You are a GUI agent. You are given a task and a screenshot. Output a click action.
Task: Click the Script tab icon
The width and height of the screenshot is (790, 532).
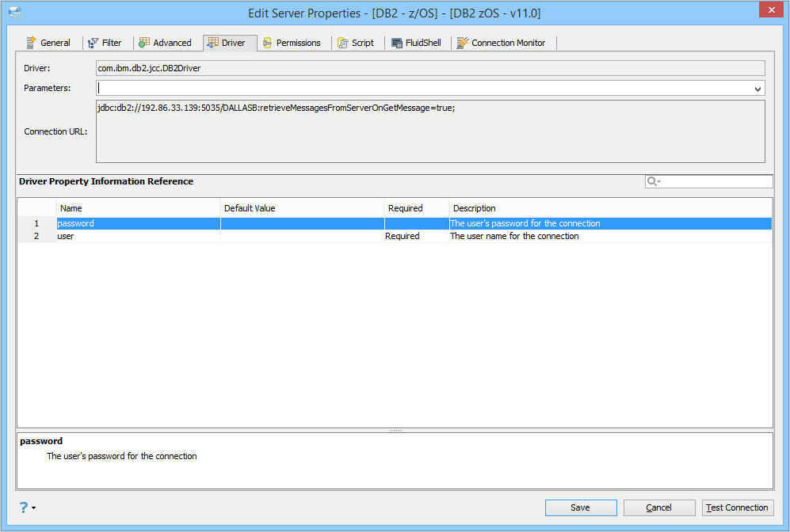[x=343, y=43]
